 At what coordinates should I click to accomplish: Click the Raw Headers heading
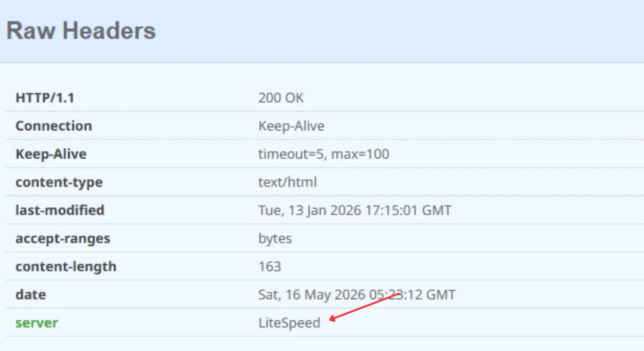point(81,31)
